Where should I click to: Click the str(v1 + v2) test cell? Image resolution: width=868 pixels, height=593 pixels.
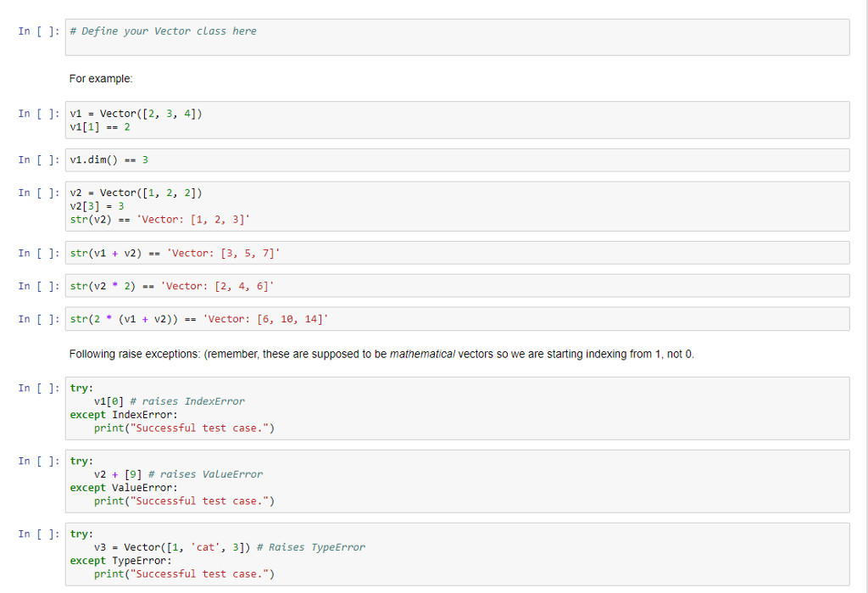[254, 252]
